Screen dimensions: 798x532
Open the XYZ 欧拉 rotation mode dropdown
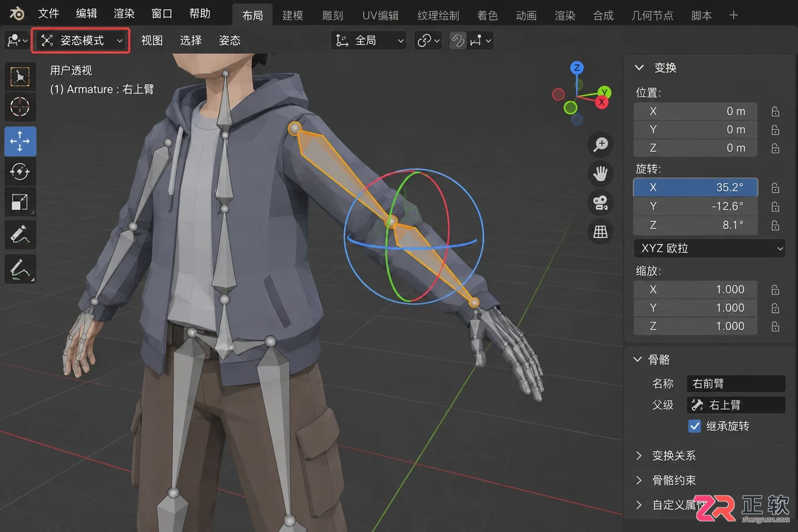click(710, 248)
